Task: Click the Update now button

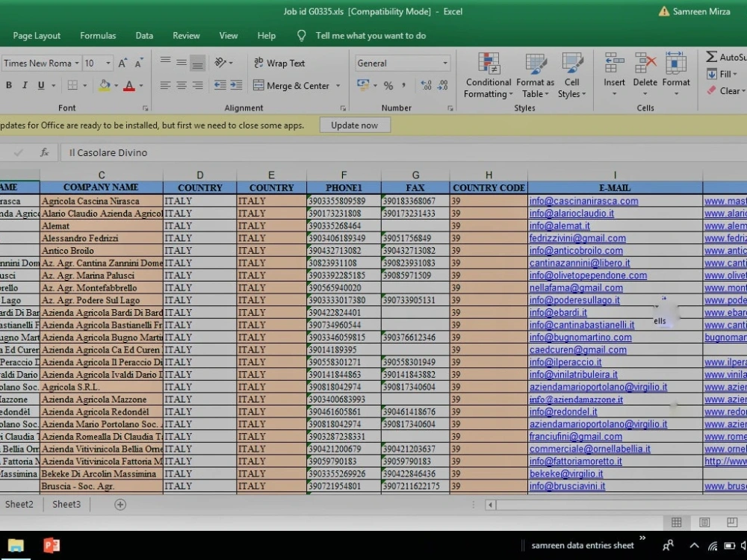Action: 355,125
